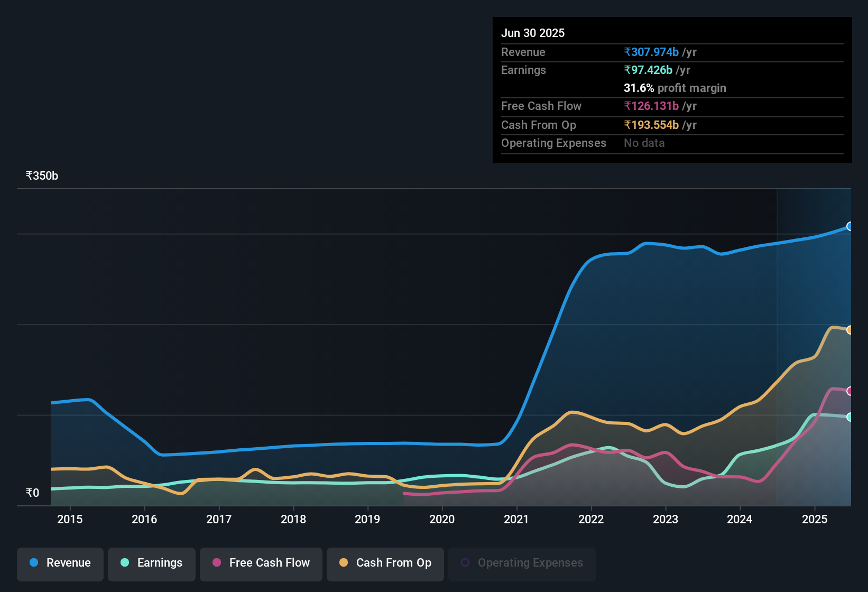Click the orange Cash From Op legend dot
Image resolution: width=868 pixels, height=592 pixels.
click(344, 563)
